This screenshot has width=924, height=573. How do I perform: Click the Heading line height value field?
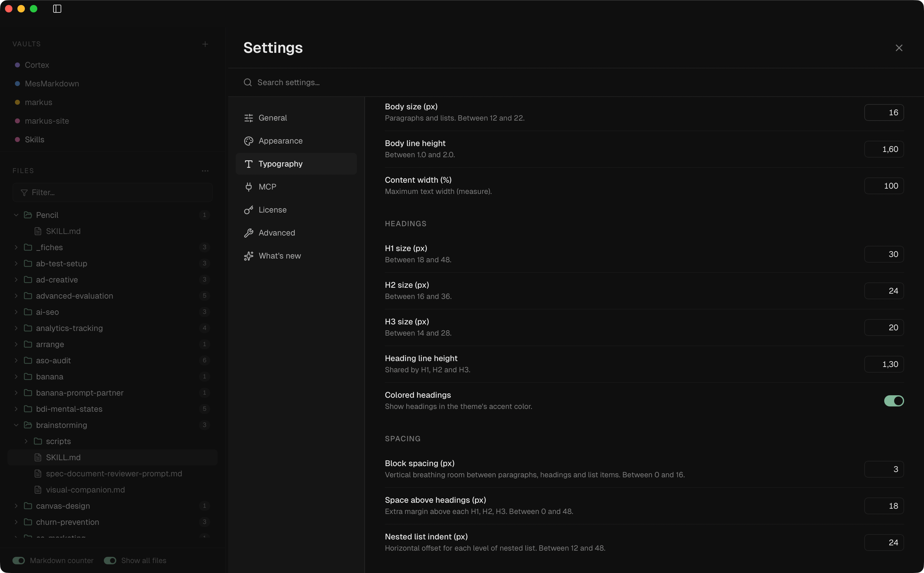(884, 364)
